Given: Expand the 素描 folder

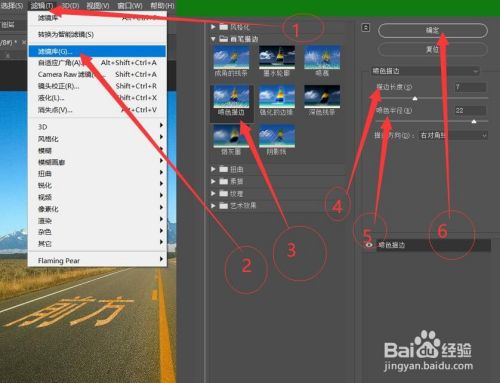Looking at the screenshot, I should tap(213, 181).
